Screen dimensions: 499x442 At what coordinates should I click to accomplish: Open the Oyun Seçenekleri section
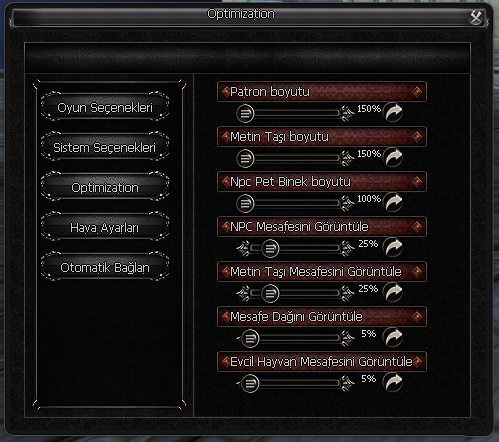click(x=105, y=107)
